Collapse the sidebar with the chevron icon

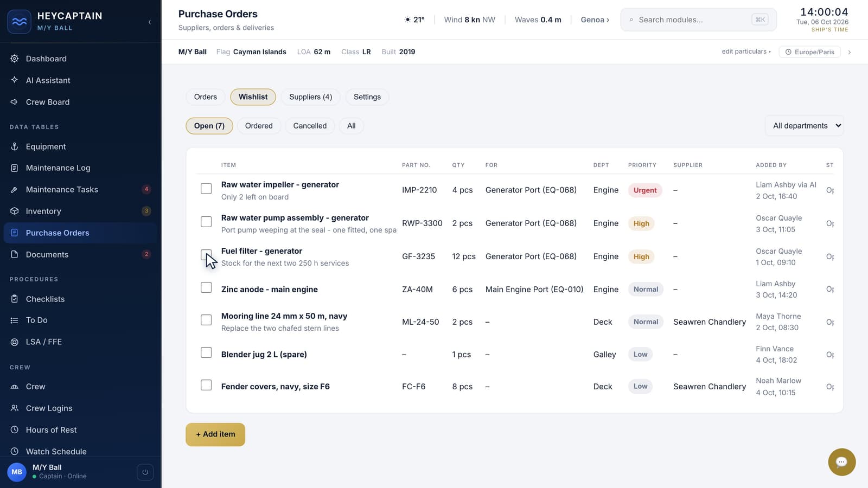[x=150, y=22]
